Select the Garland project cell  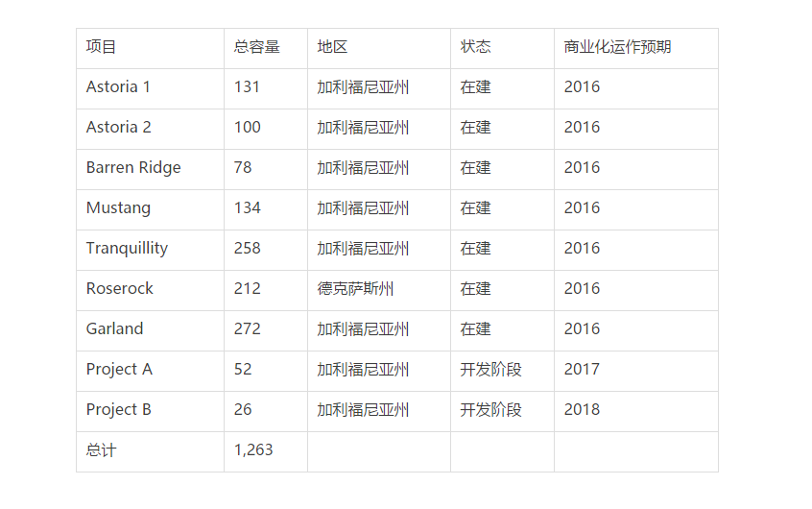(114, 329)
